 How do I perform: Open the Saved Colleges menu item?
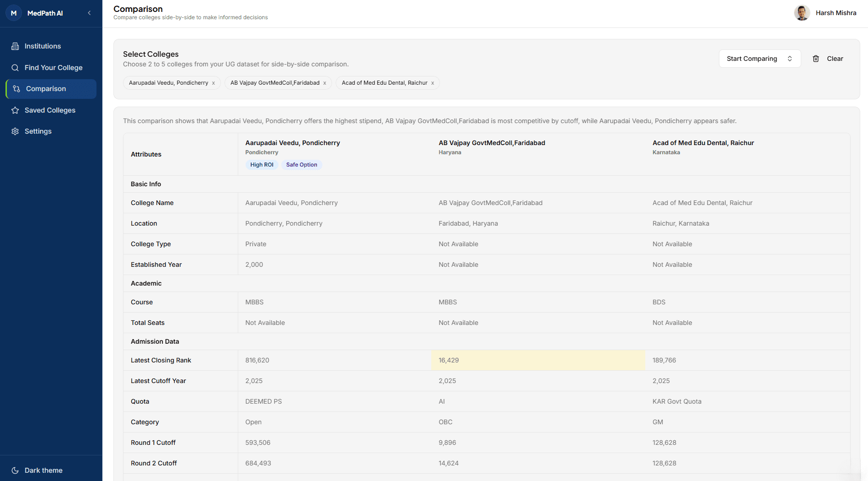coord(50,110)
